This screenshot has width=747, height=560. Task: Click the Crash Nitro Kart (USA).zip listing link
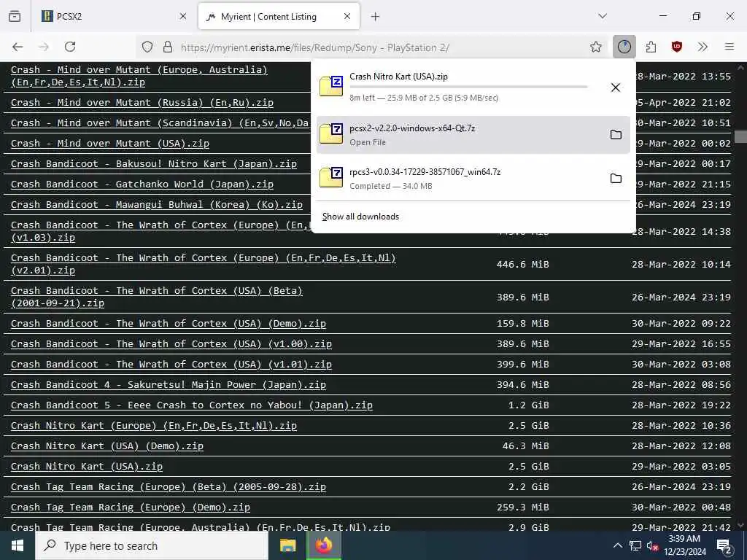(86, 467)
